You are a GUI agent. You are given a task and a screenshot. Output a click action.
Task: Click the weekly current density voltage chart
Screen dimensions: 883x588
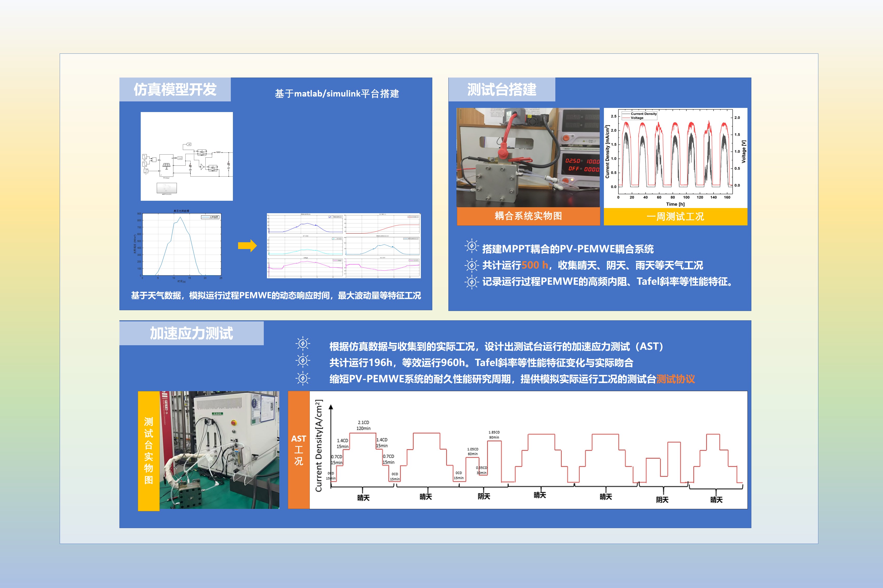coord(676,157)
